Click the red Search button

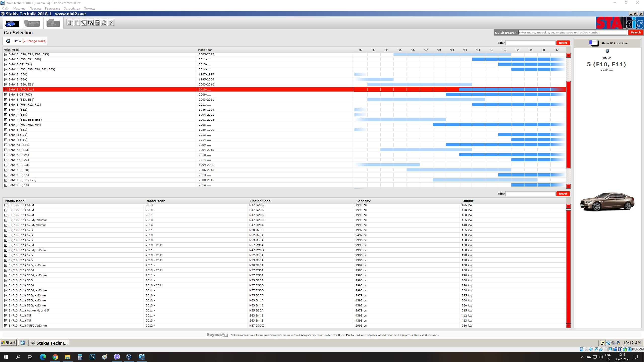635,32
